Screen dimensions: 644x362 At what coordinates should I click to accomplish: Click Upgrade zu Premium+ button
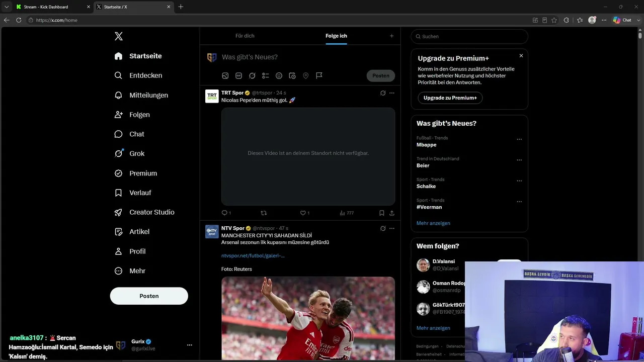tap(450, 98)
